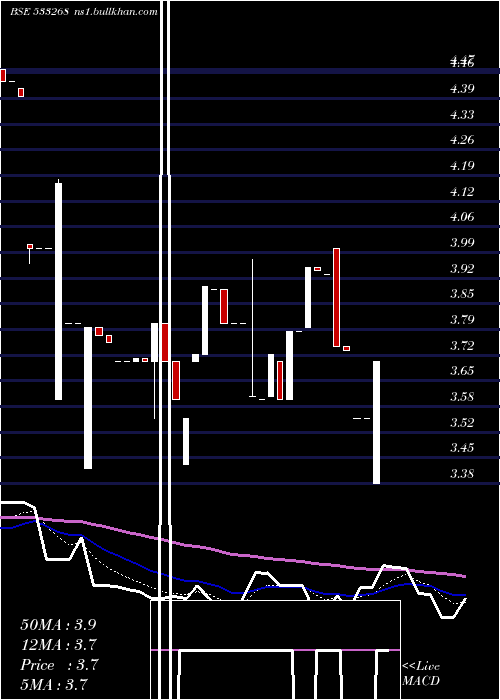The image size is (500, 700).
Task: Select the 3.79 price axis label
Action: point(462,320)
